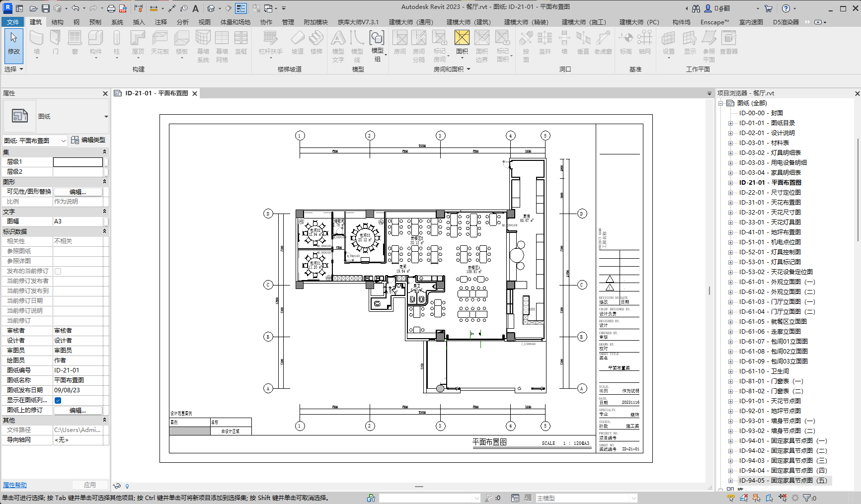The image size is (861, 504).
Task: Open the Annotate ribbon tab
Action: [160, 22]
